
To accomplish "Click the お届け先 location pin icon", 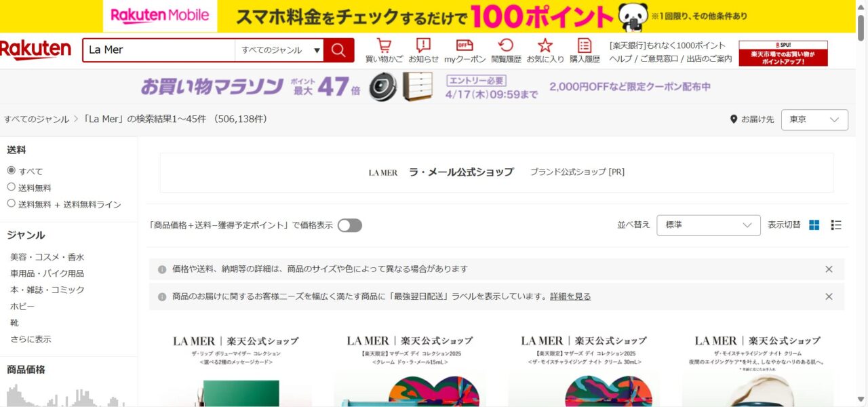I will tap(733, 119).
